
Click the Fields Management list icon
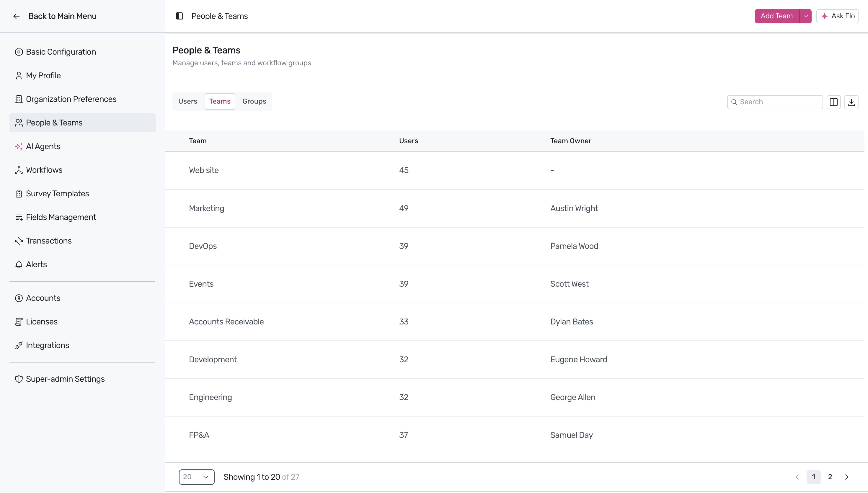19,217
